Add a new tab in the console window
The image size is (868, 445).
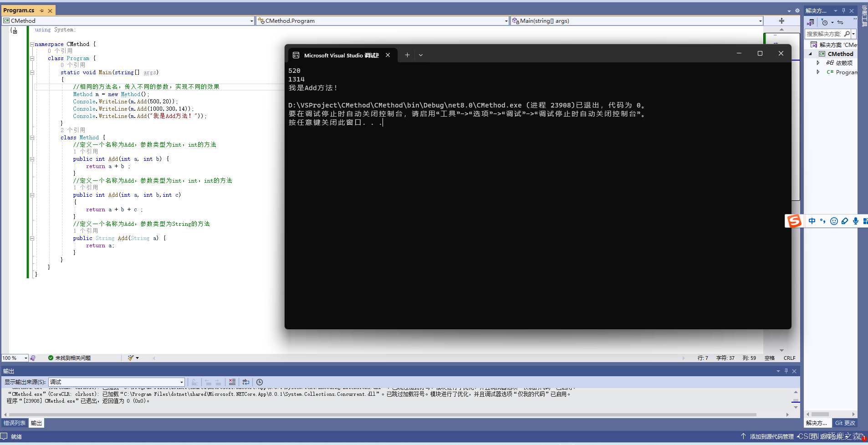(x=407, y=55)
